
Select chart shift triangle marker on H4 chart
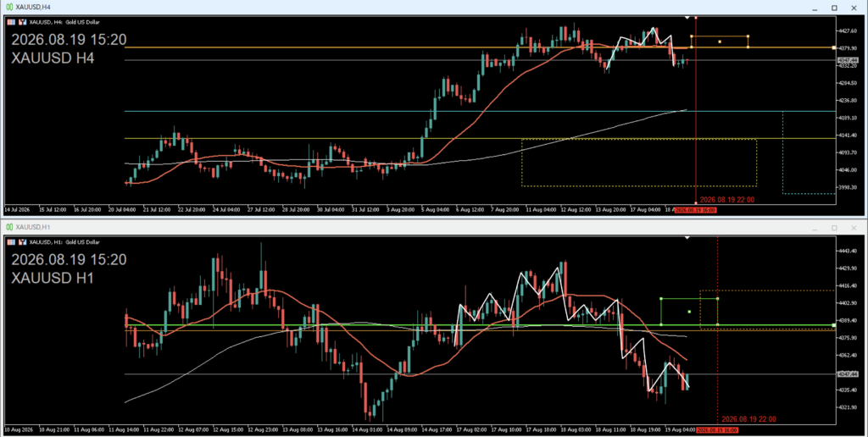[687, 18]
